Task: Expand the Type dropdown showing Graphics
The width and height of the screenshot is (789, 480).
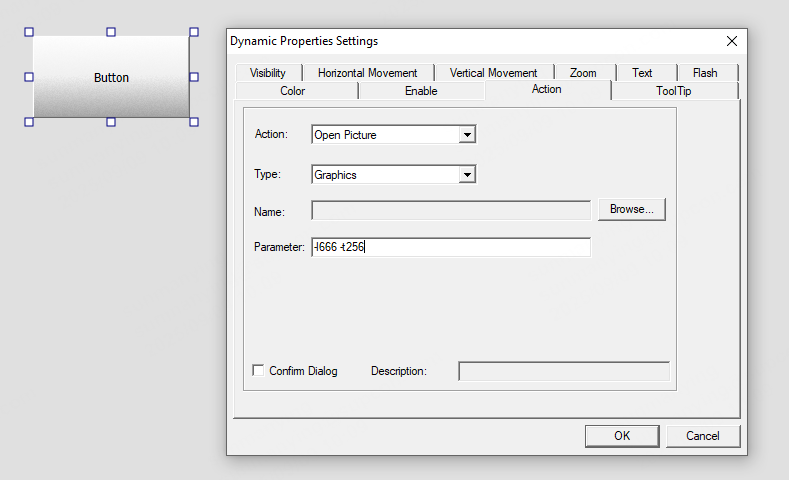Action: 467,175
